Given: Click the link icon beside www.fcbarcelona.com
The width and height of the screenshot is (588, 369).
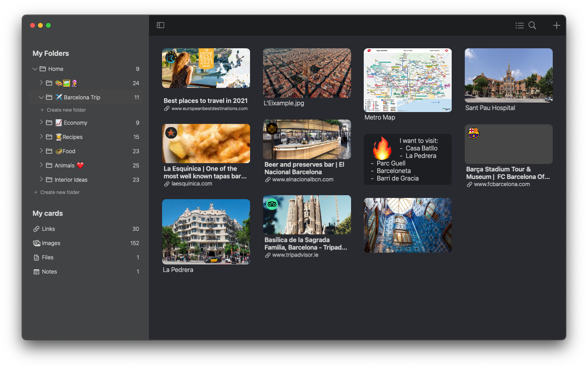Looking at the screenshot, I should [x=470, y=184].
